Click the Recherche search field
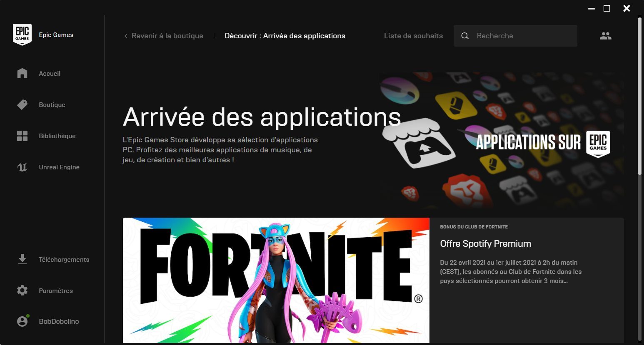 [515, 36]
